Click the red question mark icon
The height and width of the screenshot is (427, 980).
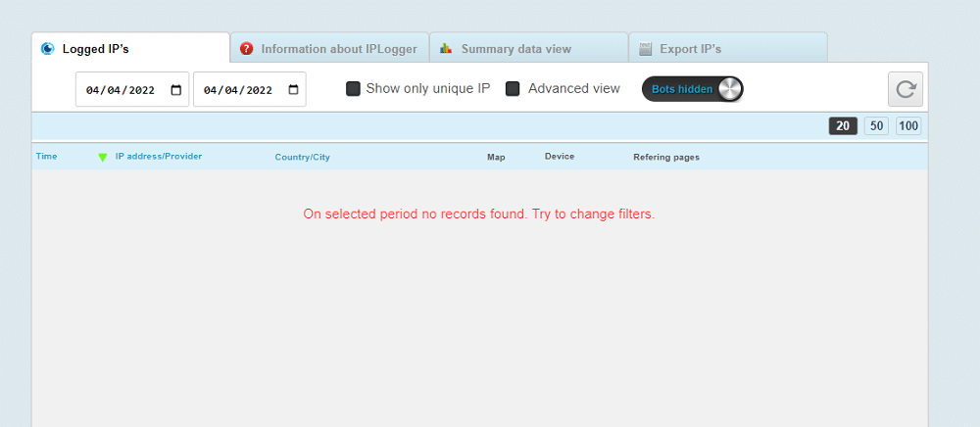click(x=246, y=49)
